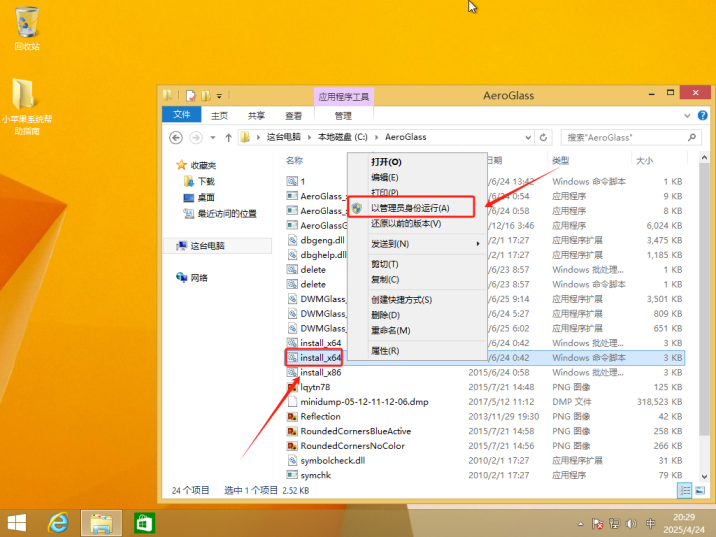Open the Action Center flag icon

tap(597, 524)
